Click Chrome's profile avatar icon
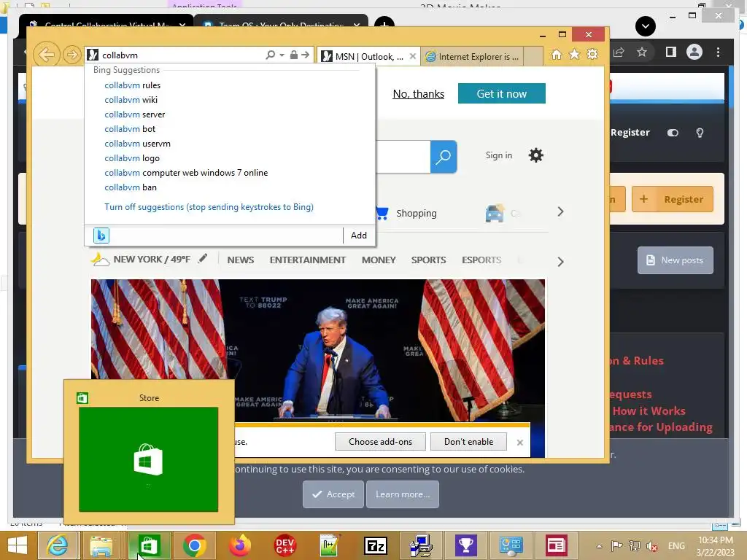The width and height of the screenshot is (747, 560). click(x=694, y=52)
